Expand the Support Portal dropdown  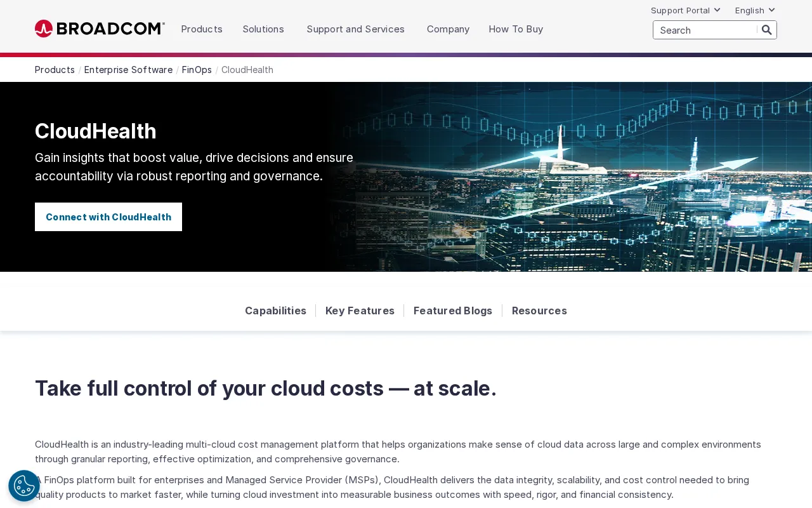pyautogui.click(x=685, y=10)
